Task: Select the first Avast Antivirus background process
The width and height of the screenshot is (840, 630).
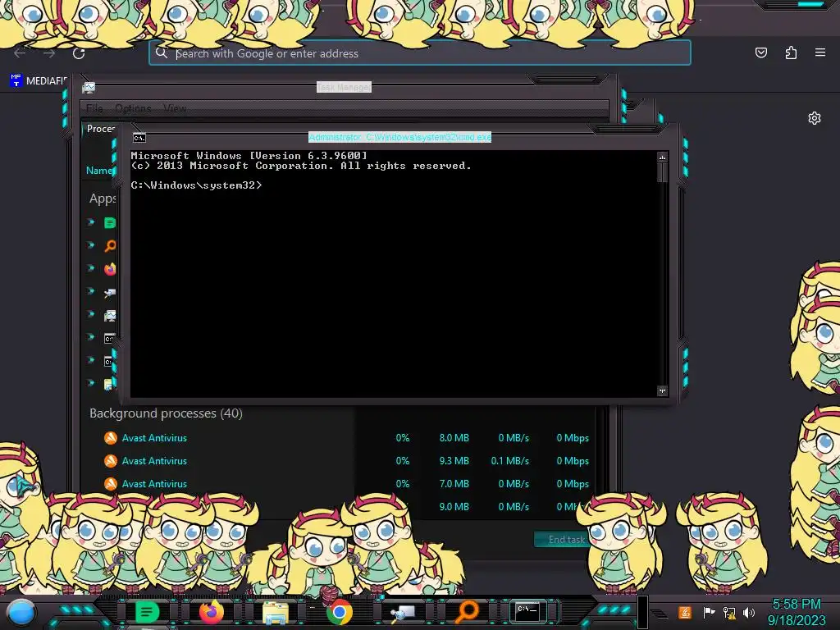Action: [339, 438]
